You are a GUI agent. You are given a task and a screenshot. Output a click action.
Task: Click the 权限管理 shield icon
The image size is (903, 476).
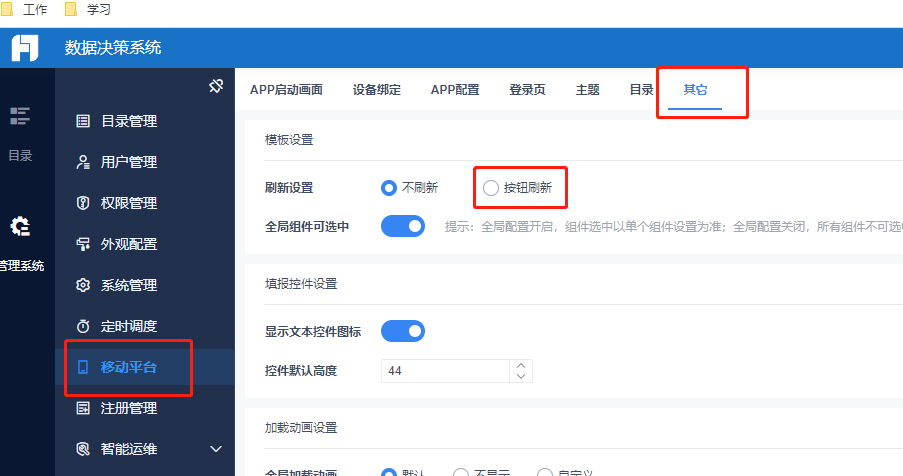click(83, 203)
